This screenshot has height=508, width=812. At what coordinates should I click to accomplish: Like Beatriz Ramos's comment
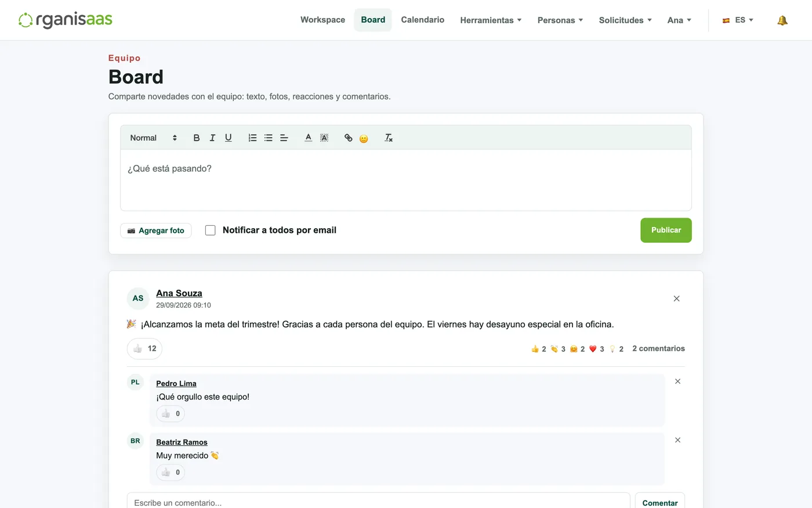pos(171,473)
